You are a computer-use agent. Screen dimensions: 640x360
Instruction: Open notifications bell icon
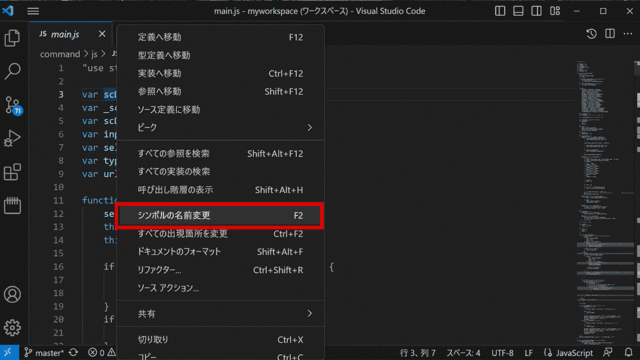(628, 353)
